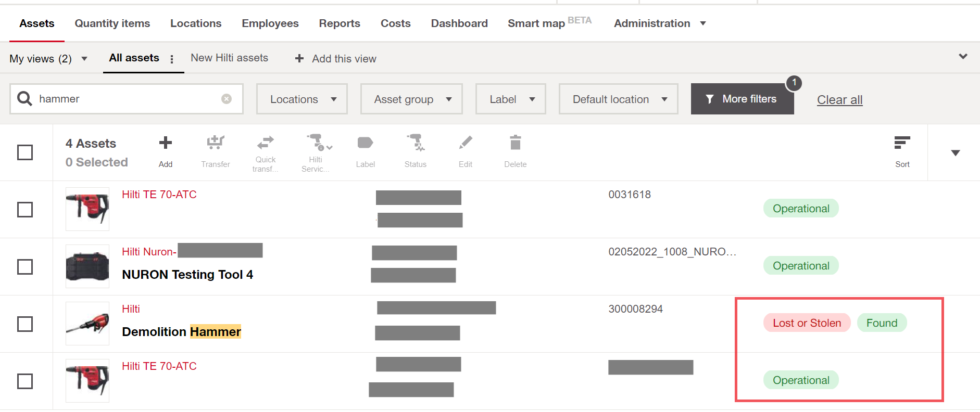Open the All assets view options menu
This screenshot has width=980, height=412.
pos(172,59)
